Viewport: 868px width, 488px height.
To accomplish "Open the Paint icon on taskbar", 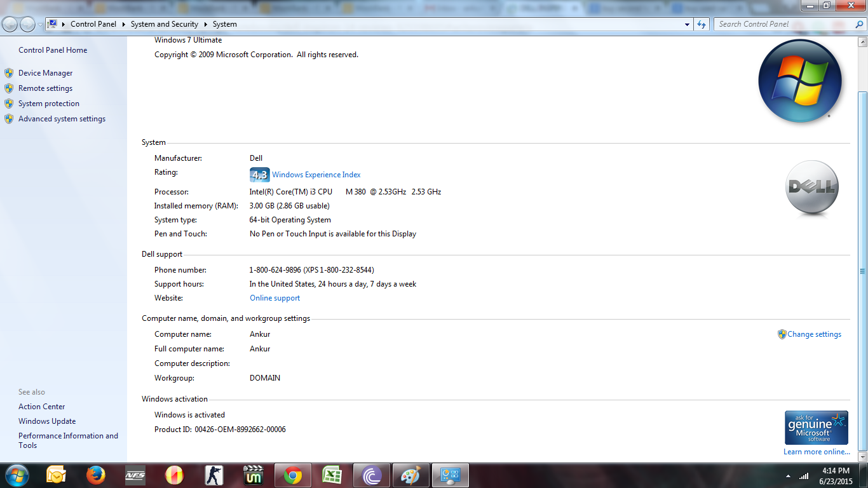I will coord(411,475).
